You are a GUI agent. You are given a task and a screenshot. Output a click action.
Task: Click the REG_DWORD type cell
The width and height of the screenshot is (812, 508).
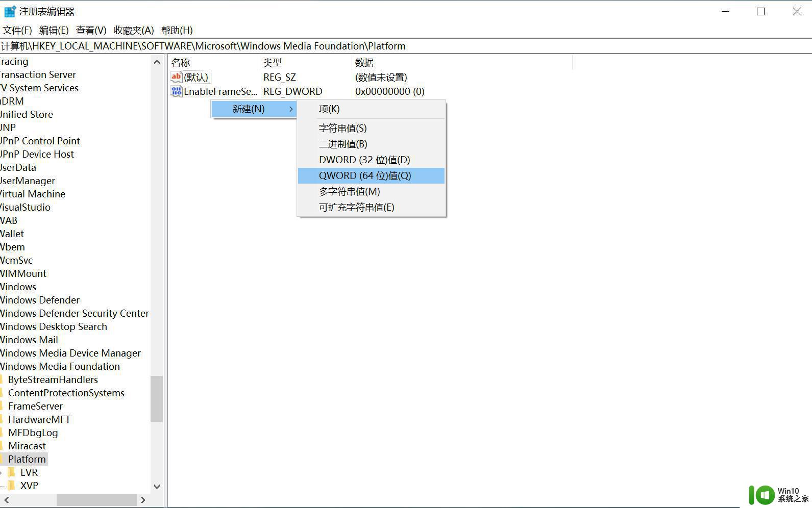tap(293, 91)
